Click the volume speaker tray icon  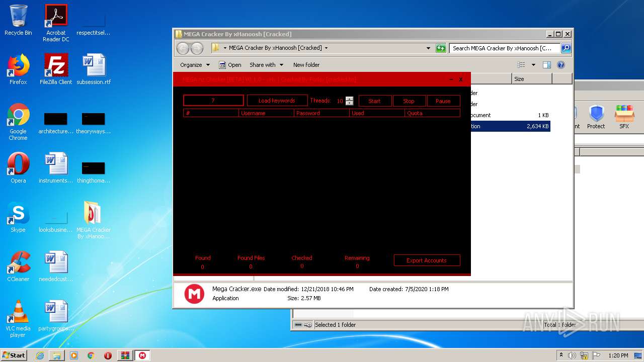(572, 355)
